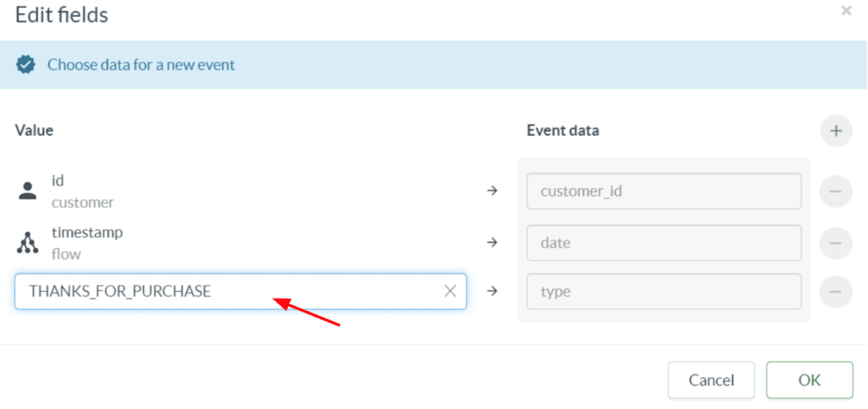Remove the customer_id row with minus button
This screenshot has width=868, height=409.
(836, 191)
